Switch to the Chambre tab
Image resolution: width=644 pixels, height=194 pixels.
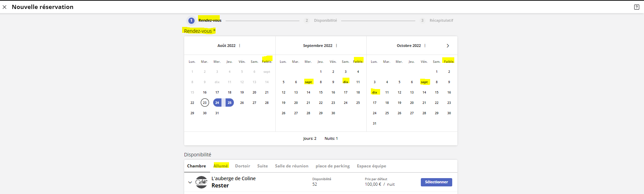point(197,166)
